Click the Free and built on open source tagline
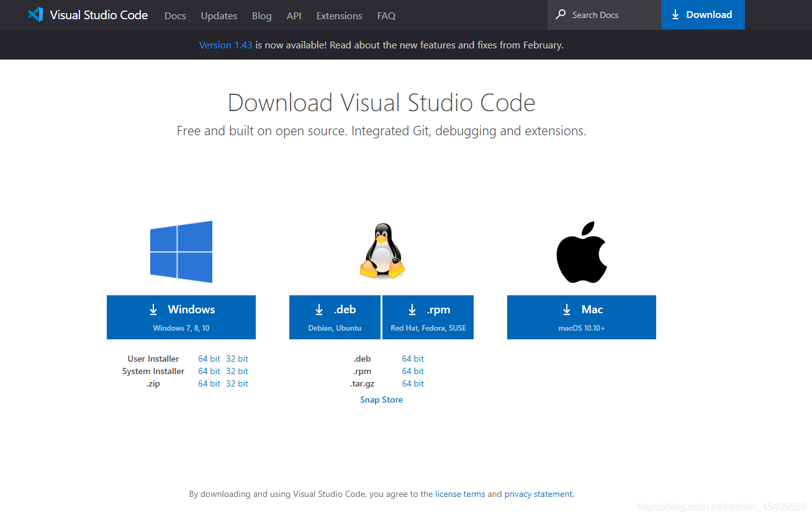The height and width of the screenshot is (518, 812). point(382,131)
